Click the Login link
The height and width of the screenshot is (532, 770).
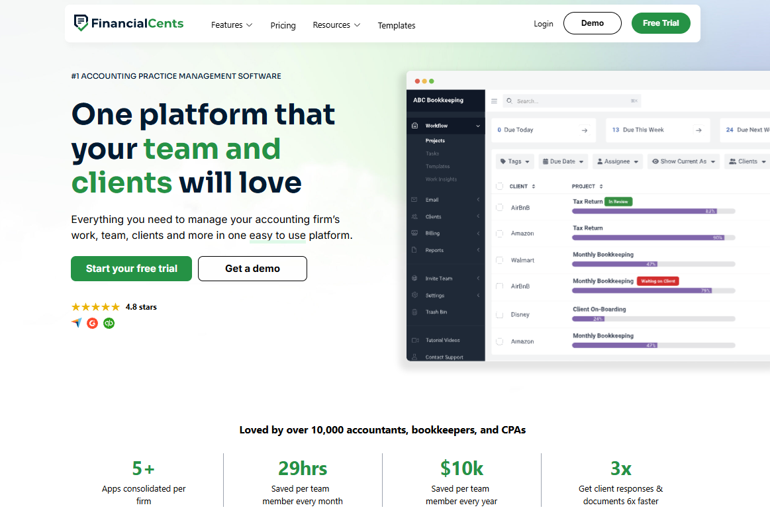(x=543, y=24)
